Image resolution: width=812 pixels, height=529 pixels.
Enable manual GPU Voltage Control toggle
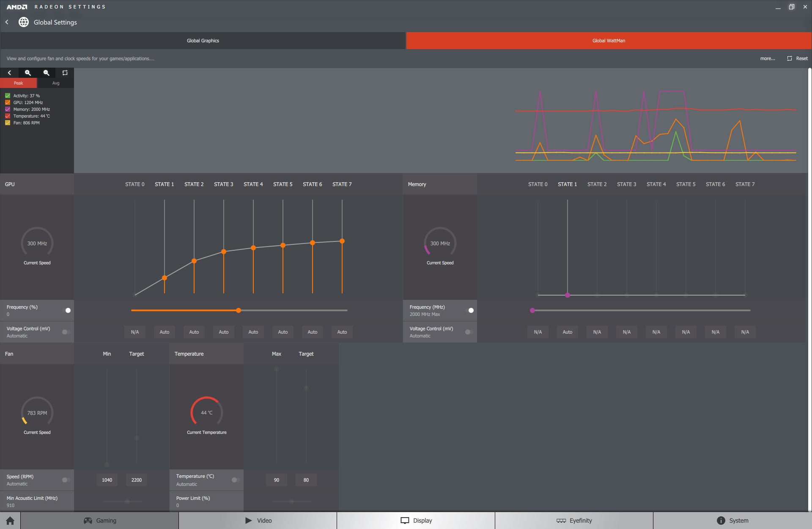point(66,332)
